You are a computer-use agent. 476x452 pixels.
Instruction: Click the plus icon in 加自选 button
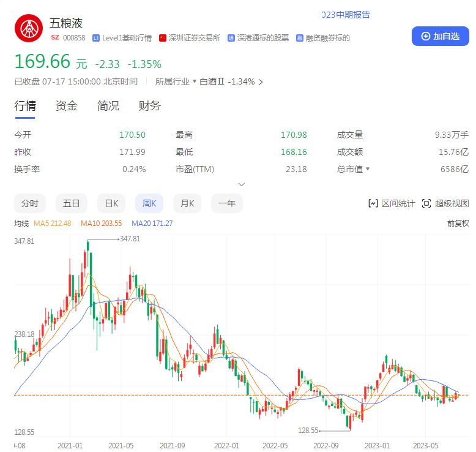click(x=426, y=36)
